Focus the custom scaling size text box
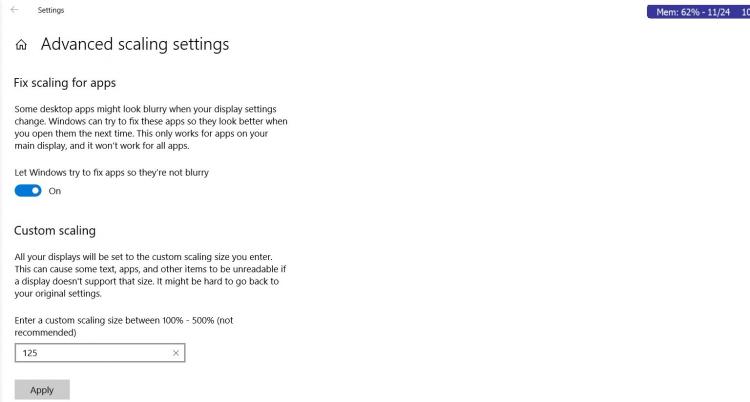Viewport: 750px width, 402px height. coord(100,353)
